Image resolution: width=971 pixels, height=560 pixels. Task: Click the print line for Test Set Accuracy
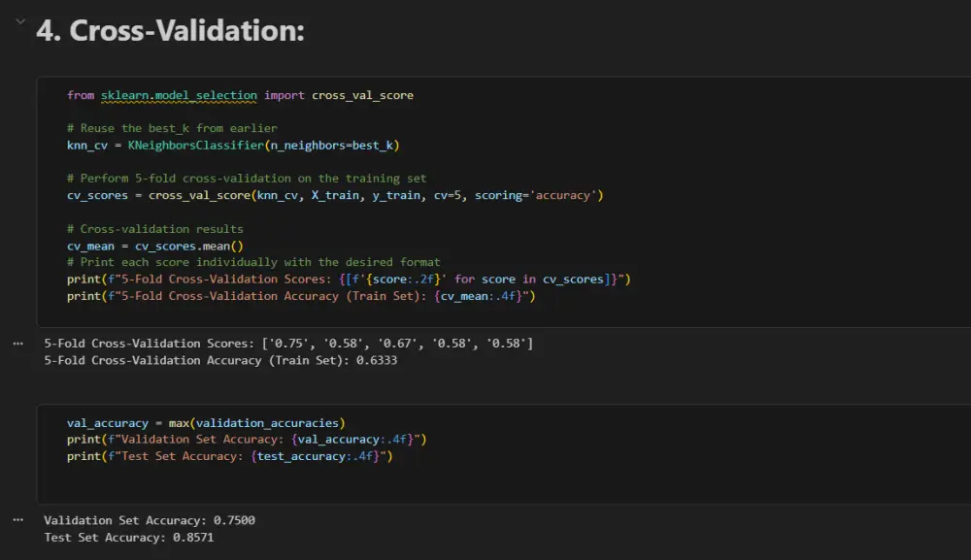[230, 457]
